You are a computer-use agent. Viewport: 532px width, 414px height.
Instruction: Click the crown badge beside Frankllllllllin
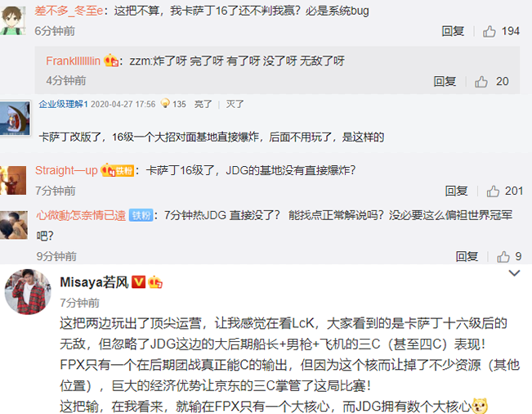[111, 61]
